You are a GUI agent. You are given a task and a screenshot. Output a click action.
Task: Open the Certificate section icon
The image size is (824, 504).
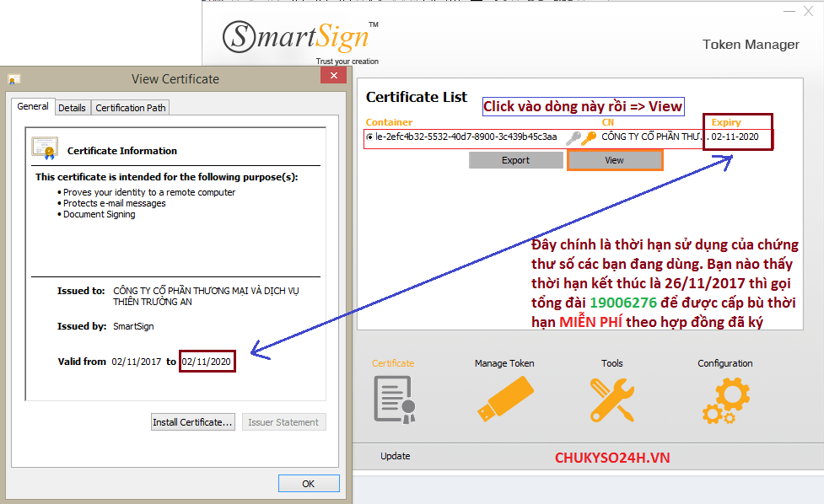(x=394, y=399)
